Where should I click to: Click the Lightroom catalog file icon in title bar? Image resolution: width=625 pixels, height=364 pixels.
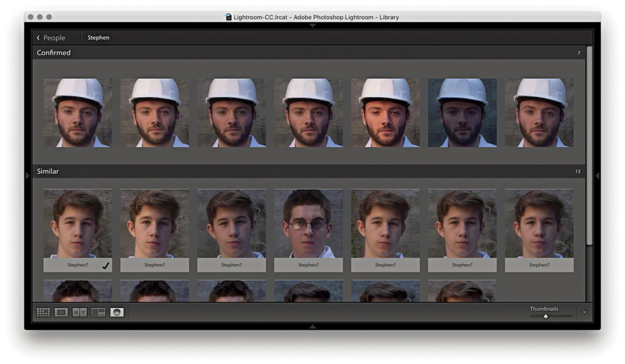(x=228, y=17)
